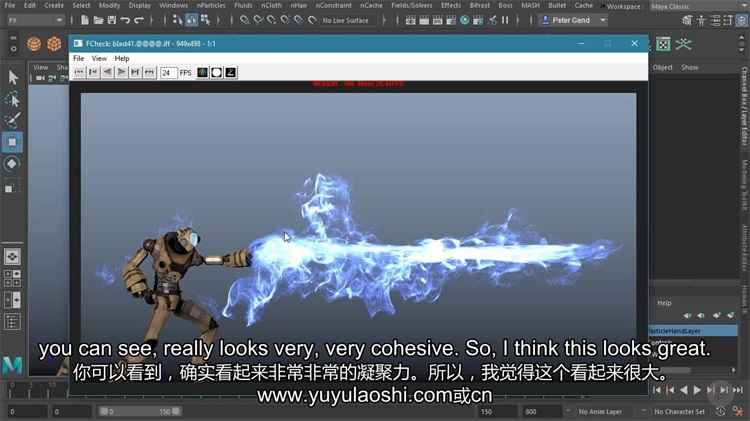Select the Lasso selection tool

13,100
